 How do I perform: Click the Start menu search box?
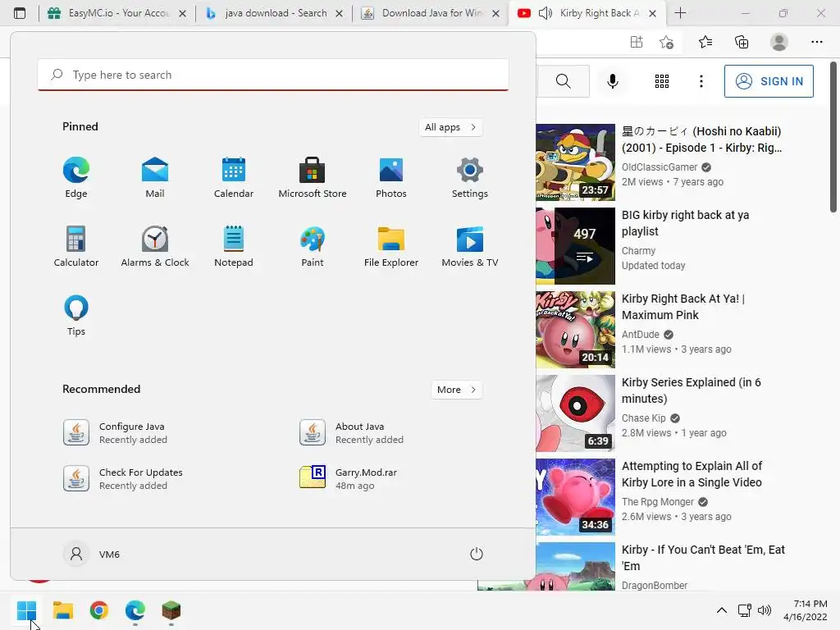(273, 75)
